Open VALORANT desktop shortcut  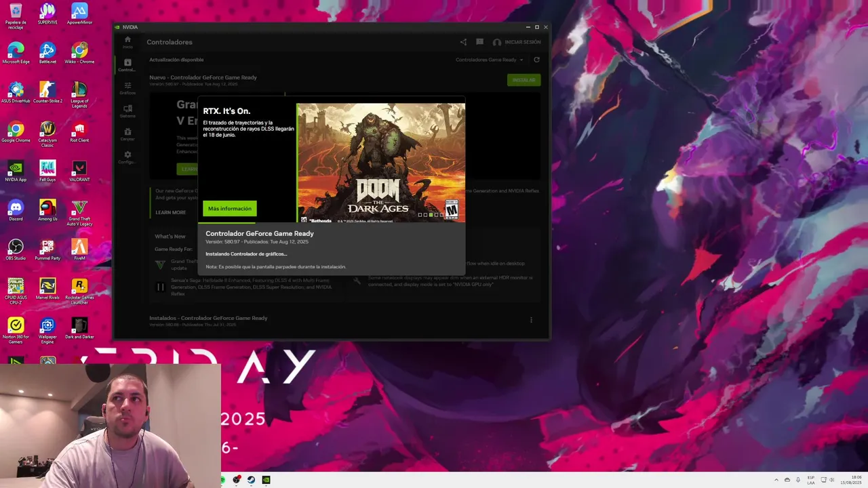(x=79, y=171)
